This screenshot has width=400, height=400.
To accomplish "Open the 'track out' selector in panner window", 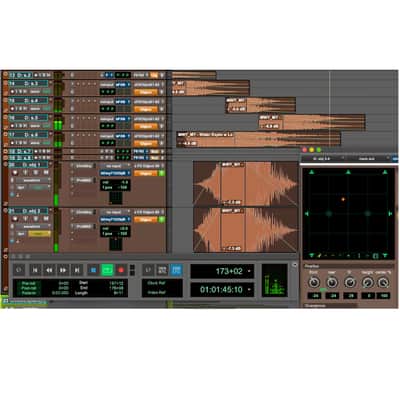I will click(x=368, y=159).
